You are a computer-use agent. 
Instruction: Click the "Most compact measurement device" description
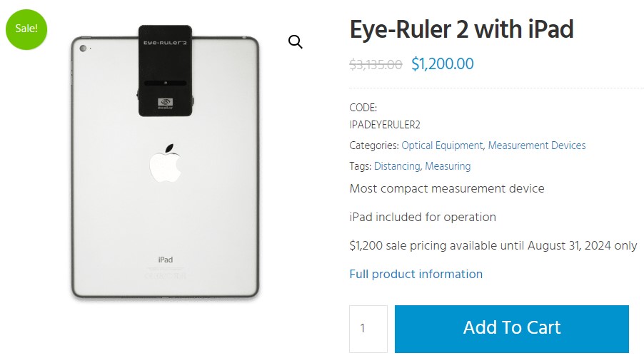(447, 188)
